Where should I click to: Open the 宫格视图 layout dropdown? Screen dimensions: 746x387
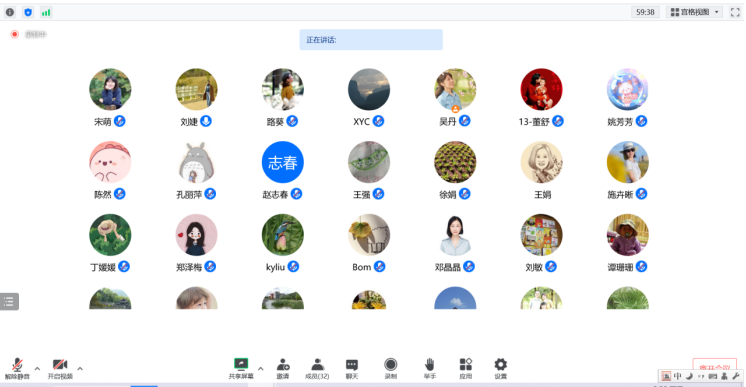[695, 12]
